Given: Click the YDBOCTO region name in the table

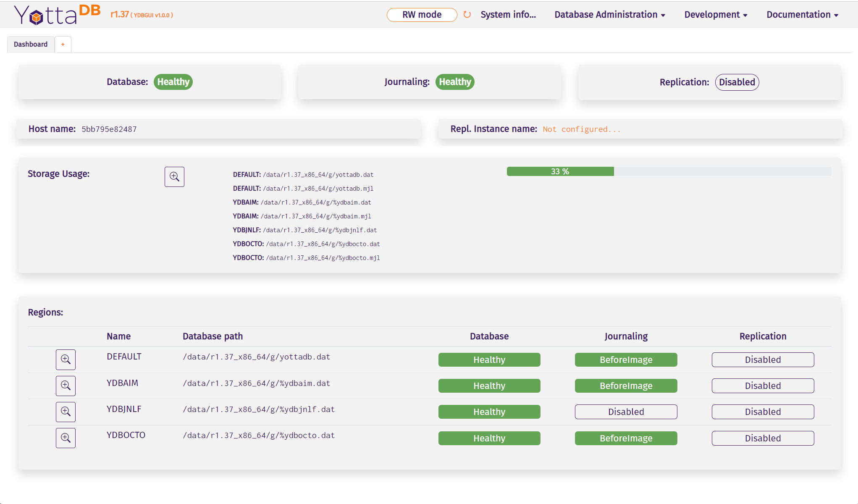Looking at the screenshot, I should (x=126, y=435).
